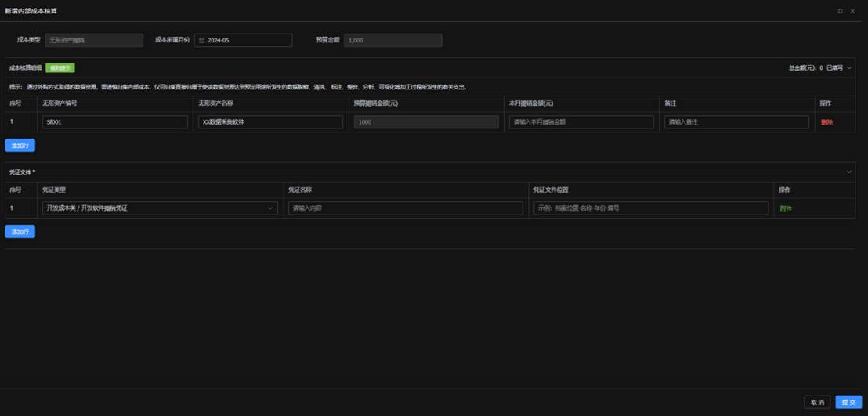Focus the 本月摊销金额 input field
The width and height of the screenshot is (868, 416).
click(581, 122)
